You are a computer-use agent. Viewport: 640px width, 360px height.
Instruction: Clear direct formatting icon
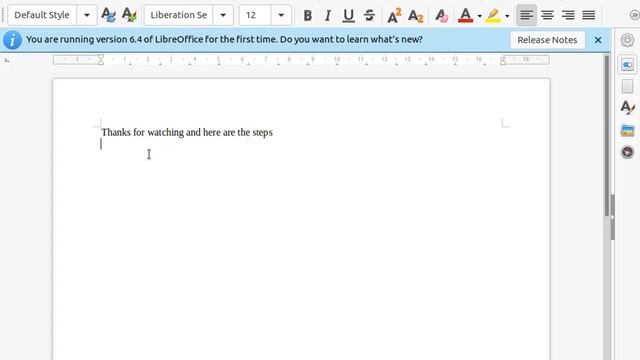tap(441, 16)
